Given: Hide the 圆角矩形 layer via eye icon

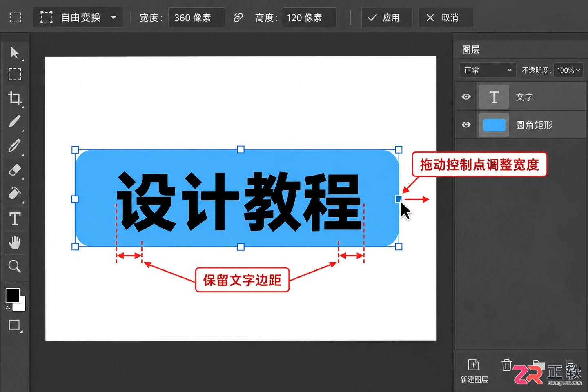Looking at the screenshot, I should pos(466,125).
